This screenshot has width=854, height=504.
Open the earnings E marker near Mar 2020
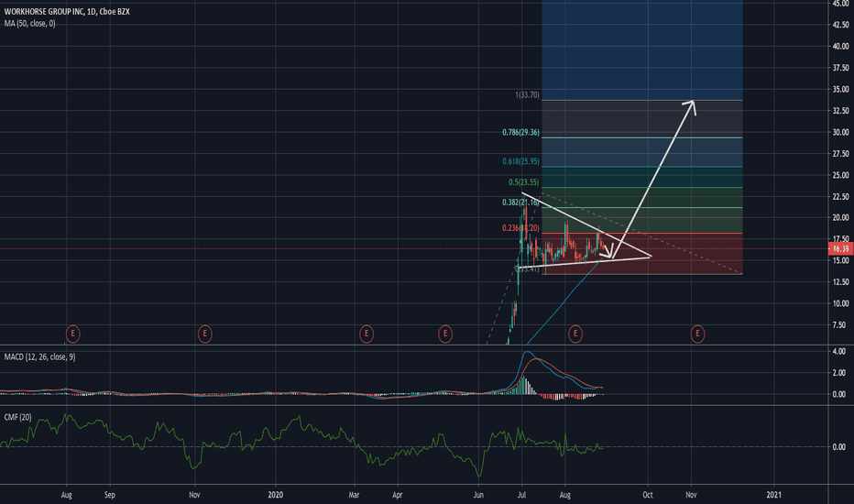coord(367,334)
